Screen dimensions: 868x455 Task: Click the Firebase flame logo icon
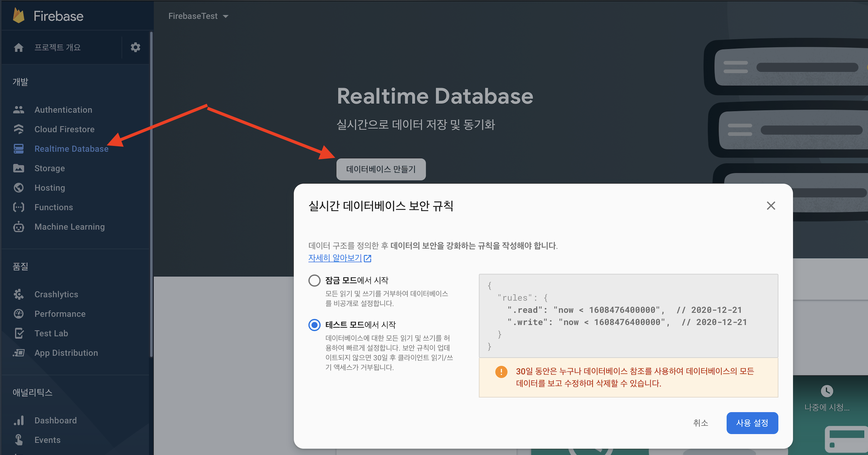point(18,16)
